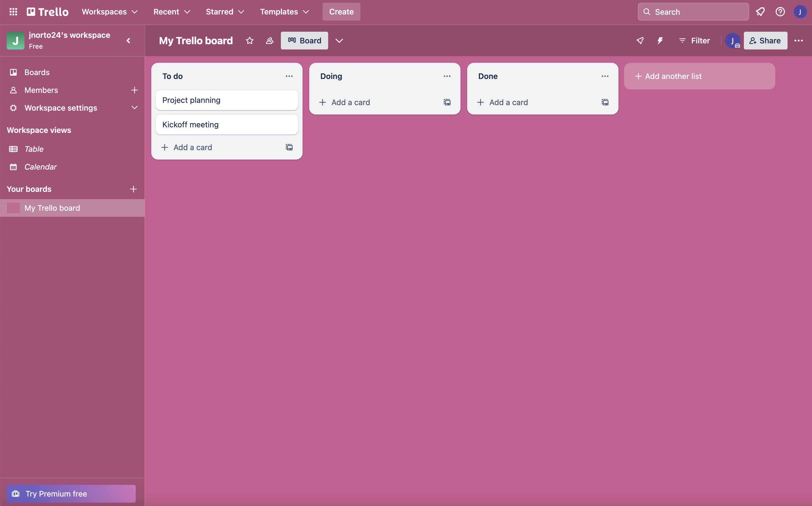Create card from template in Done list
Viewport: 812px width, 506px height.
coord(605,102)
